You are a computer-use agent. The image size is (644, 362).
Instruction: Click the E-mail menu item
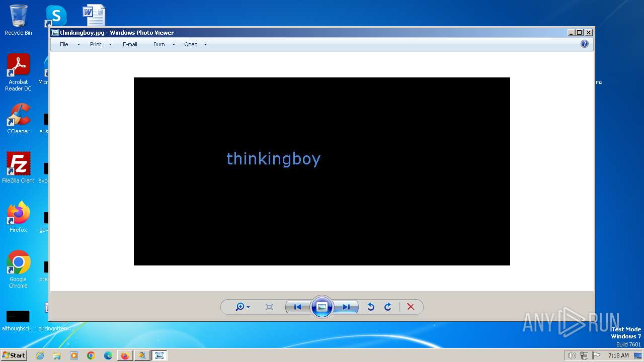click(x=130, y=44)
